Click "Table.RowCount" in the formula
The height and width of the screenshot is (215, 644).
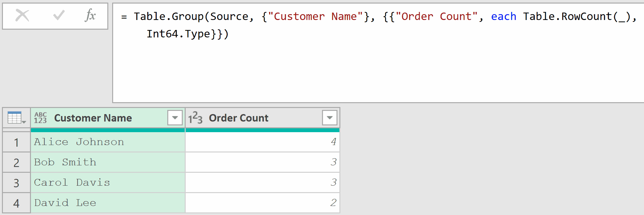[x=567, y=16]
